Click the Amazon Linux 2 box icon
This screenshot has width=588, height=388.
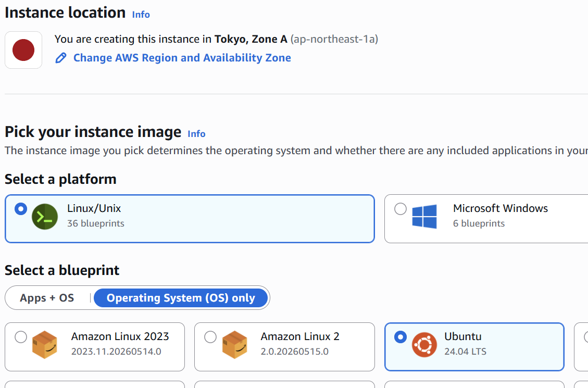point(235,345)
